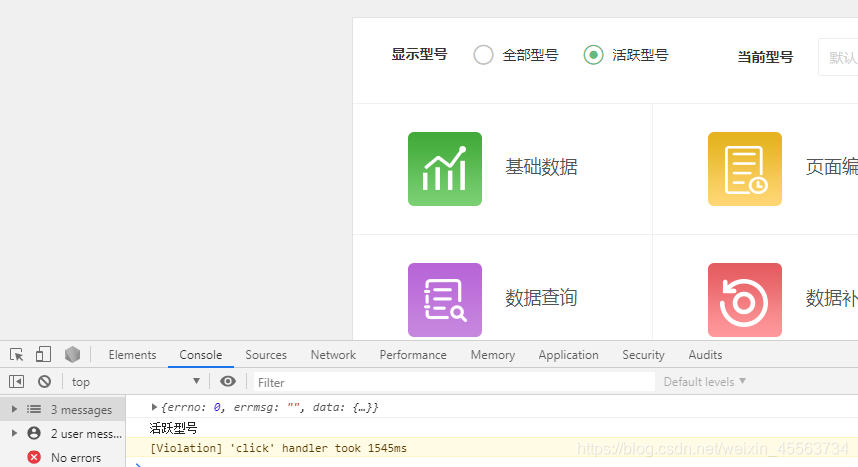Viewport: 858px width, 467px height.
Task: Click the 数据查询 label
Action: tap(541, 298)
